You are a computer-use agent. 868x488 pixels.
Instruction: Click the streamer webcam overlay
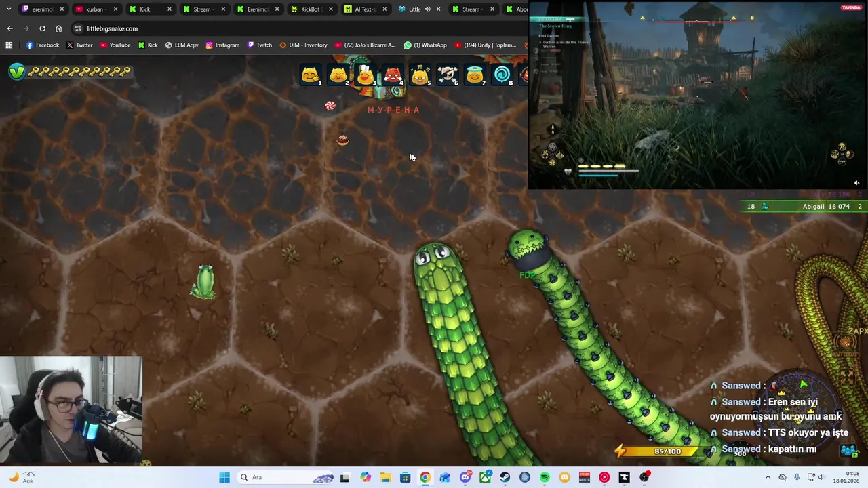tap(71, 410)
